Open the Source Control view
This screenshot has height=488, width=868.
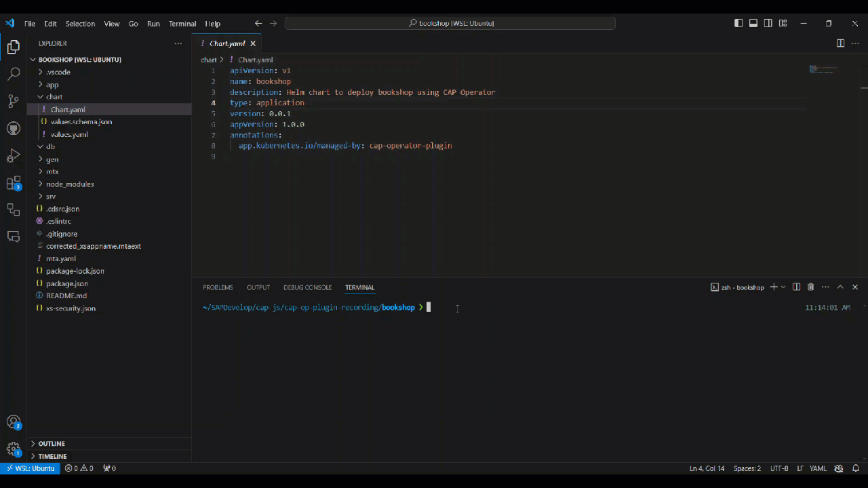point(13,101)
